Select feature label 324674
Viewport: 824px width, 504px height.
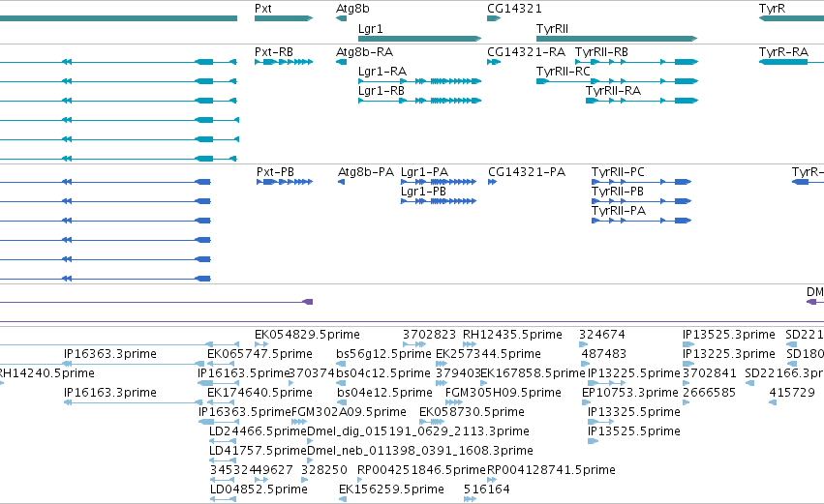[x=601, y=335]
